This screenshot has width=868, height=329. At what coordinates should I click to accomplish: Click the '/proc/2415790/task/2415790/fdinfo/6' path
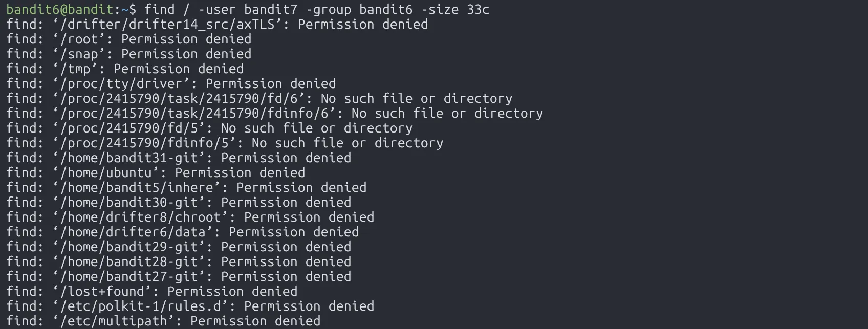tap(198, 113)
